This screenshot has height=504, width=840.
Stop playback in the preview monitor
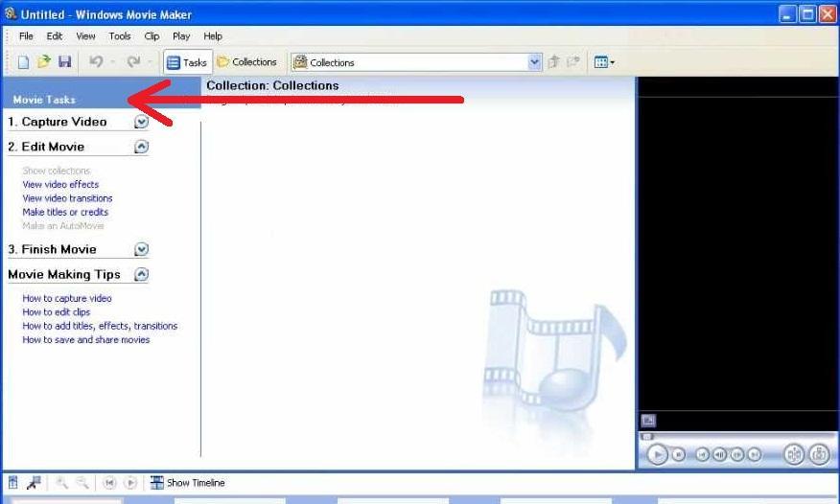click(678, 455)
